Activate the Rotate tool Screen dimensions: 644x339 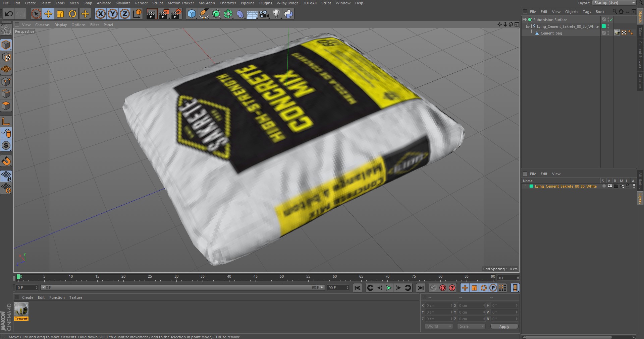coord(72,14)
